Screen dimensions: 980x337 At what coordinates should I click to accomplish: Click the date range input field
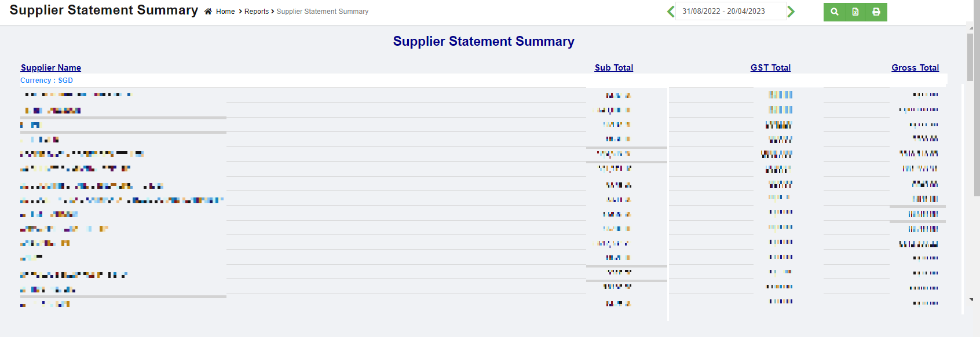coord(730,12)
